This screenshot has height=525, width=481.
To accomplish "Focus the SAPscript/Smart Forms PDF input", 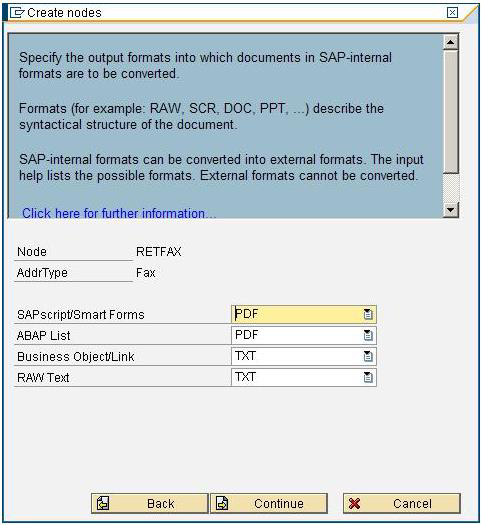I will (x=304, y=314).
